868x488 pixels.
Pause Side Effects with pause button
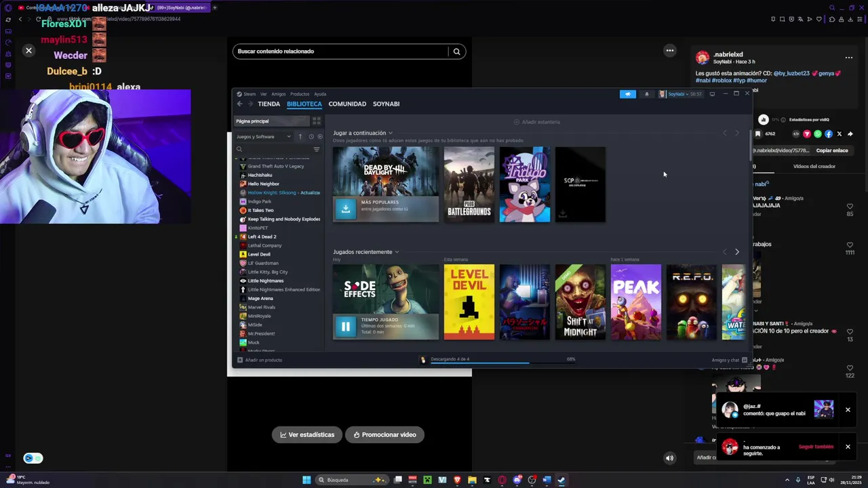(346, 327)
